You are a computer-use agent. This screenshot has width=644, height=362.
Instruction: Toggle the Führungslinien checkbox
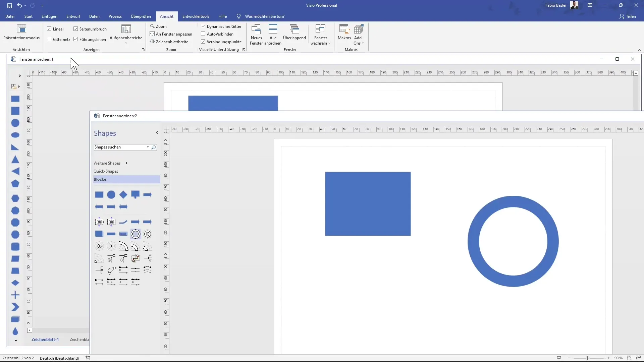point(76,39)
